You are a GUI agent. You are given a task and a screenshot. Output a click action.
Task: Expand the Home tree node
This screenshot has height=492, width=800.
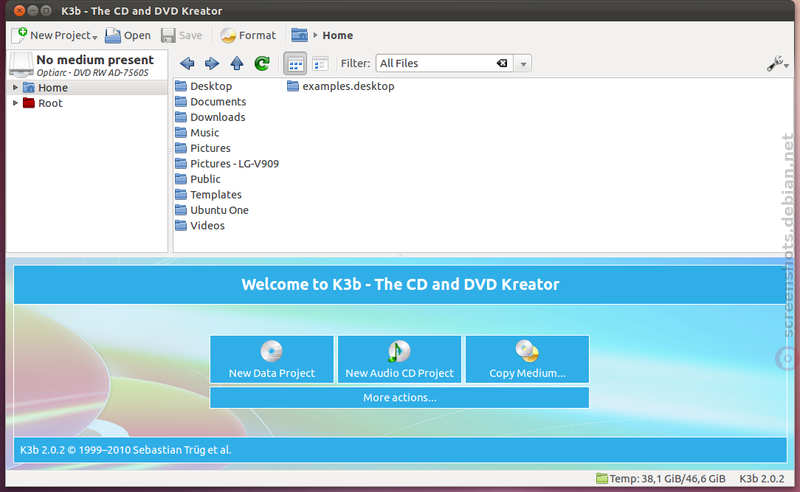click(15, 87)
